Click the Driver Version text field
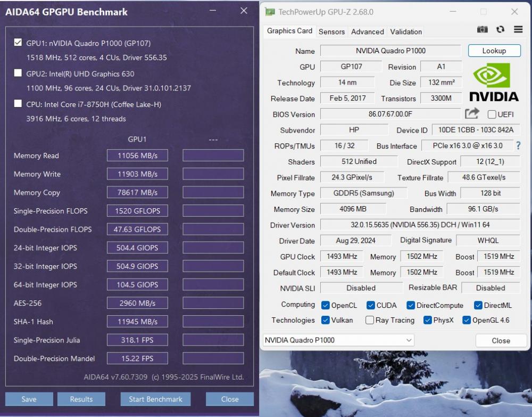 pyautogui.click(x=420, y=225)
